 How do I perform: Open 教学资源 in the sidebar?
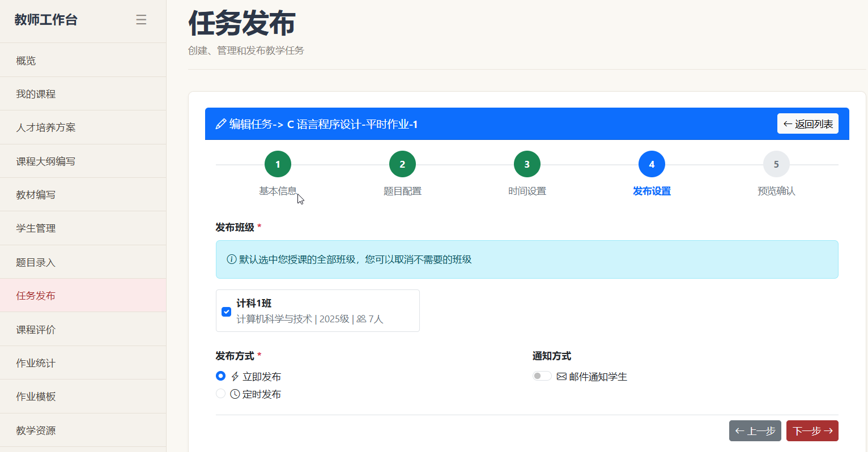[x=83, y=430]
